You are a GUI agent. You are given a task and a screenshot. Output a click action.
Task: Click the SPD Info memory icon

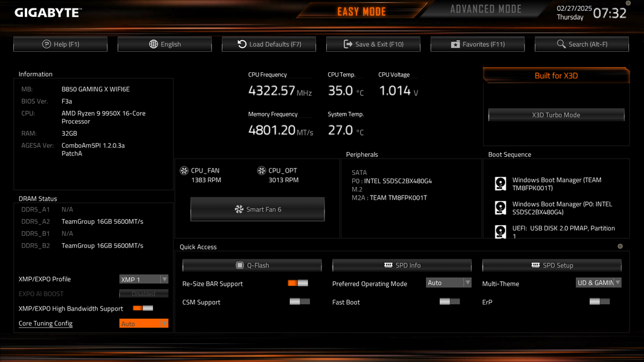[388, 265]
